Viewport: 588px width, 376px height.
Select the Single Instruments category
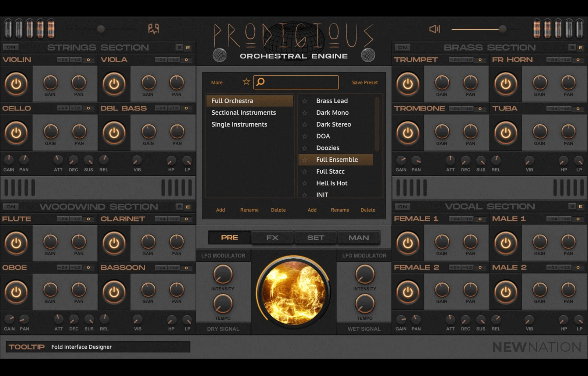(x=239, y=124)
